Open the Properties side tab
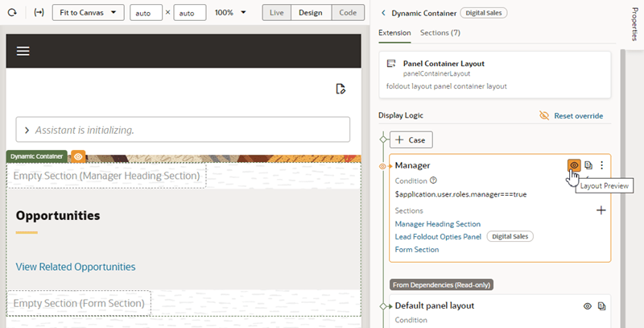The image size is (644, 328). click(635, 23)
